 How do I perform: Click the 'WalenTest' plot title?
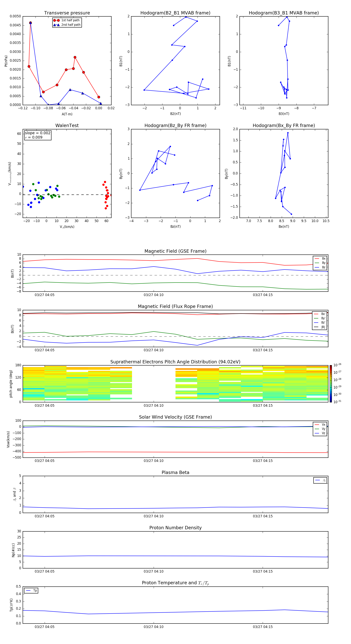tap(67, 125)
